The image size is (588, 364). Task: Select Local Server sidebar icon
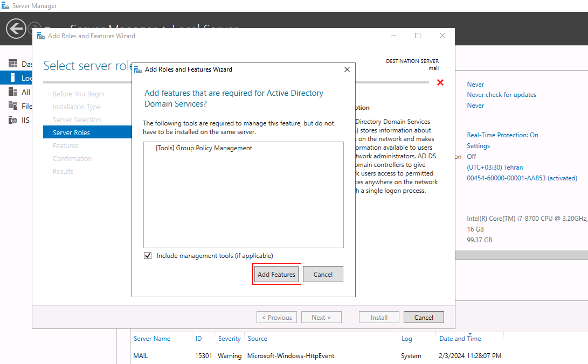13,78
